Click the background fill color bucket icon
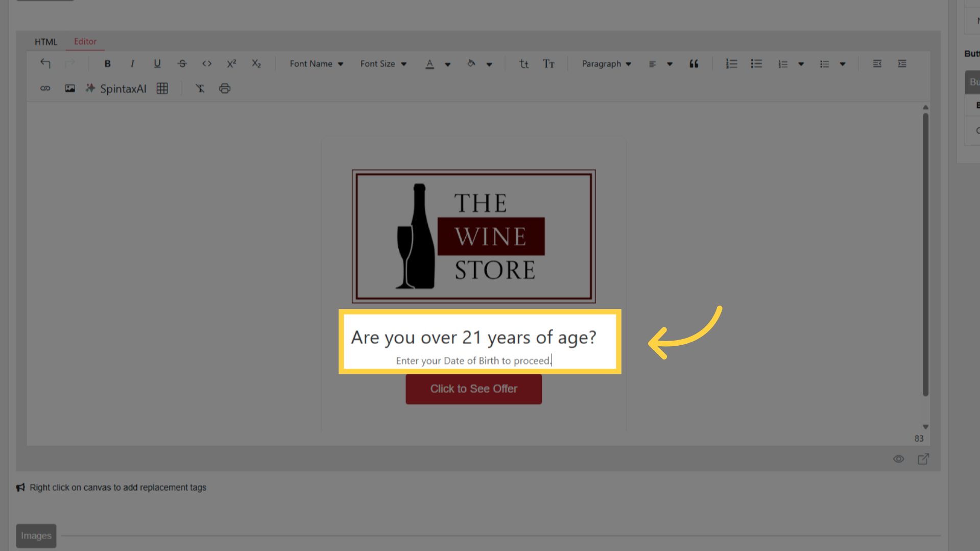This screenshot has width=980, height=551. tap(471, 64)
